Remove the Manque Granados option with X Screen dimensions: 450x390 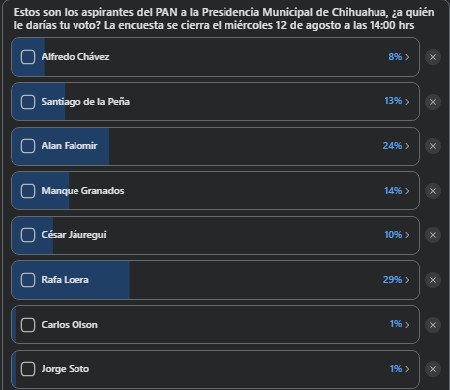click(433, 191)
